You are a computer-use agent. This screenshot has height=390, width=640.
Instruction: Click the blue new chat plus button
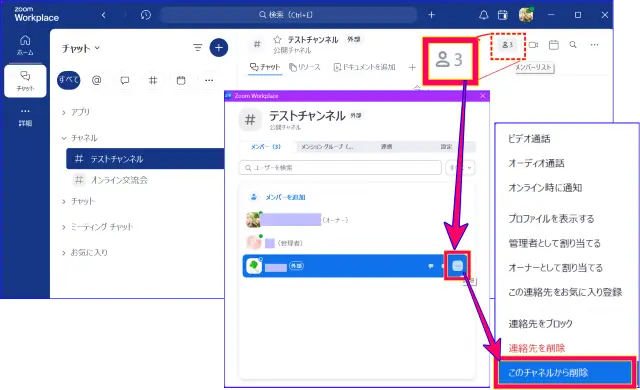(219, 48)
